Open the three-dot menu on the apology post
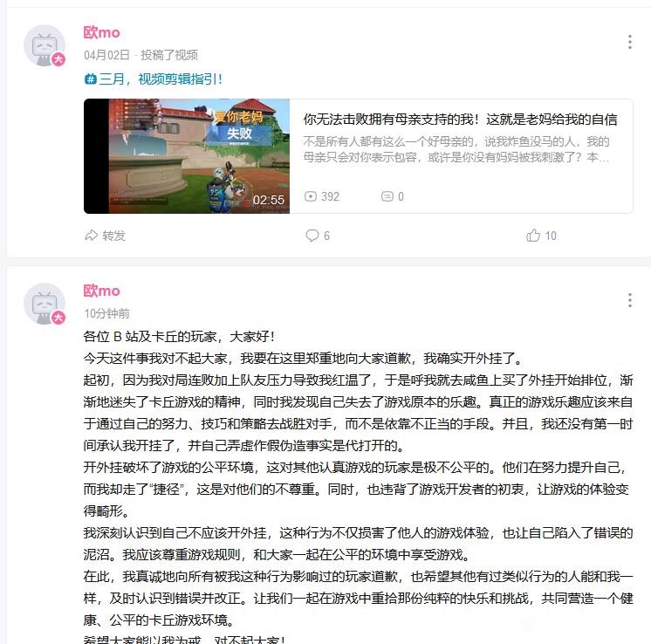651x644 pixels. 629,300
